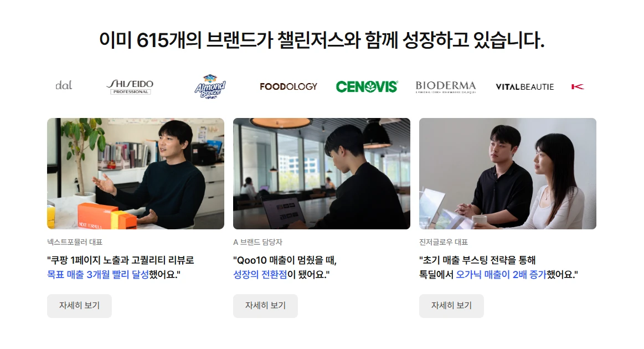The height and width of the screenshot is (349, 644).
Task: Click the 615개의 브랜드 headline
Action: pos(322,40)
